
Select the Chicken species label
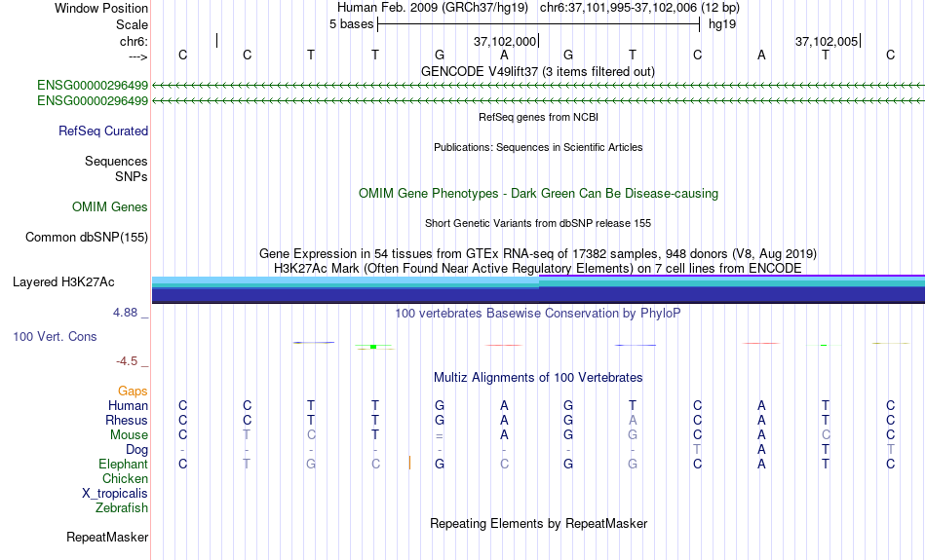pos(125,478)
